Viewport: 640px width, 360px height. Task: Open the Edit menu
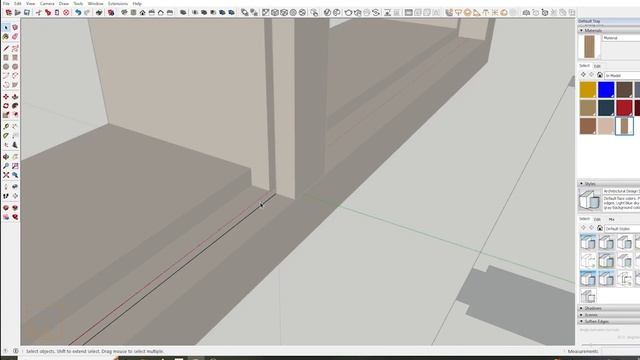tap(18, 3)
